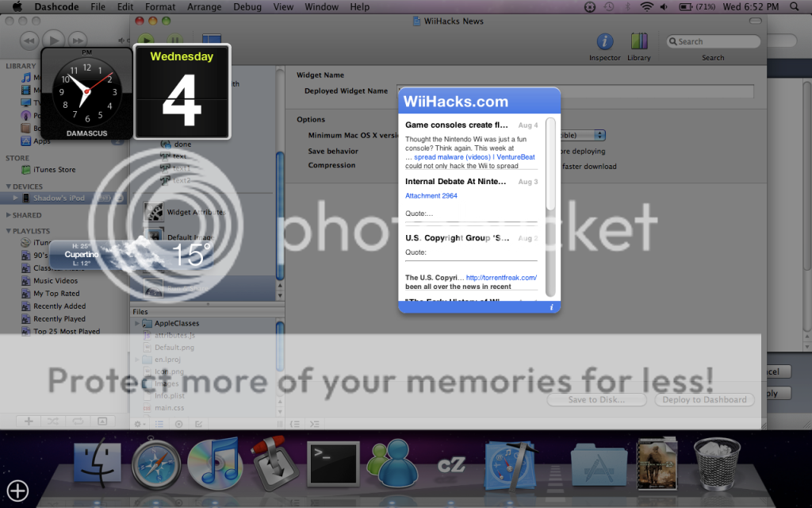Open the File menu
The width and height of the screenshot is (812, 508).
click(x=98, y=6)
